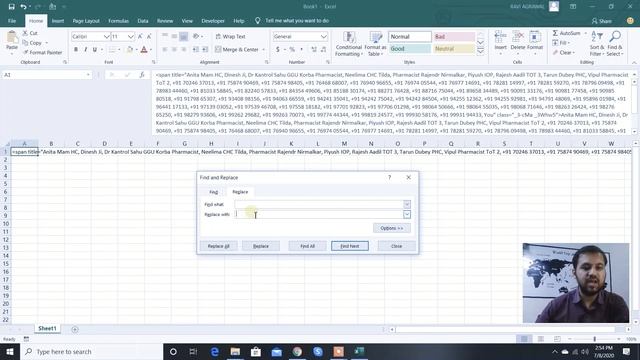Toggle Wrap Text
The image size is (640, 360).
click(x=231, y=37)
